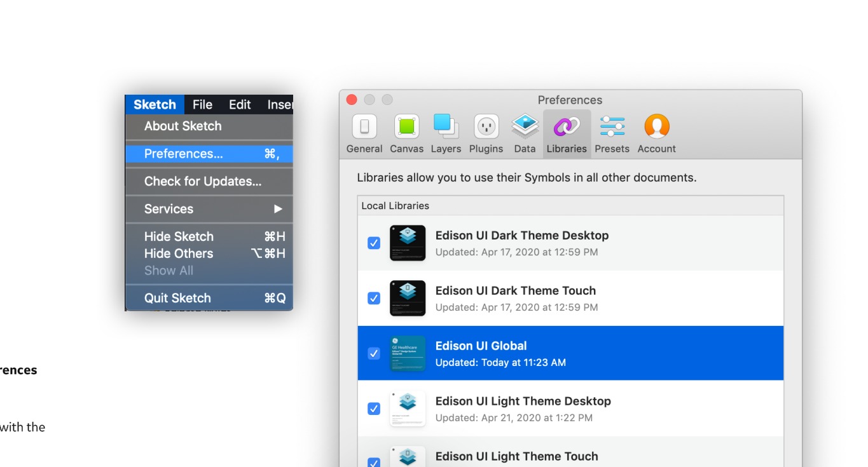Open the Edit menu
Viewport: 868px width, 467px height.
click(x=240, y=105)
